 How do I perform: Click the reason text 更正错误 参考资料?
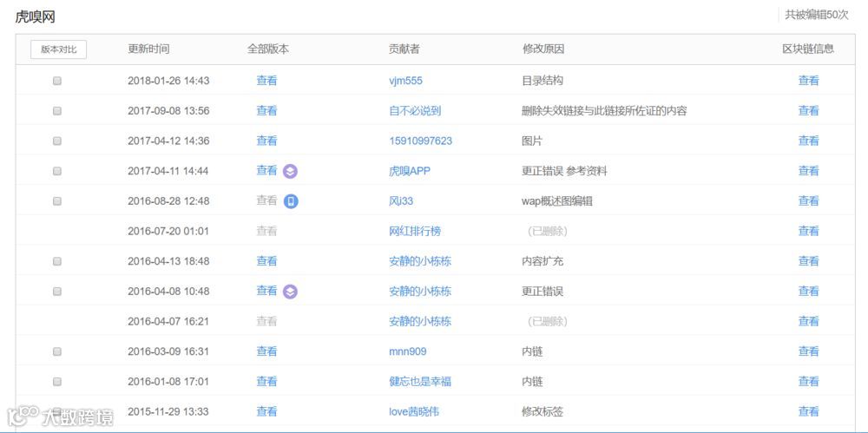coord(564,171)
